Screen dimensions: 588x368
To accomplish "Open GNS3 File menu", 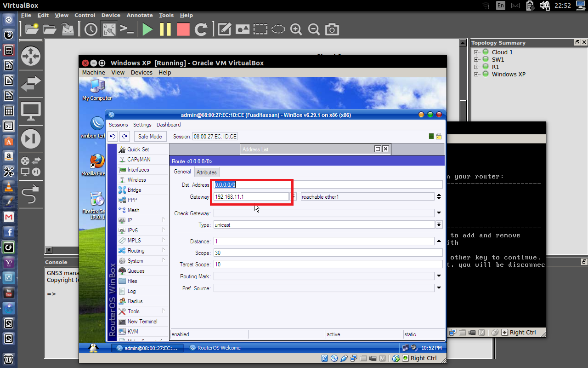I will click(x=26, y=15).
